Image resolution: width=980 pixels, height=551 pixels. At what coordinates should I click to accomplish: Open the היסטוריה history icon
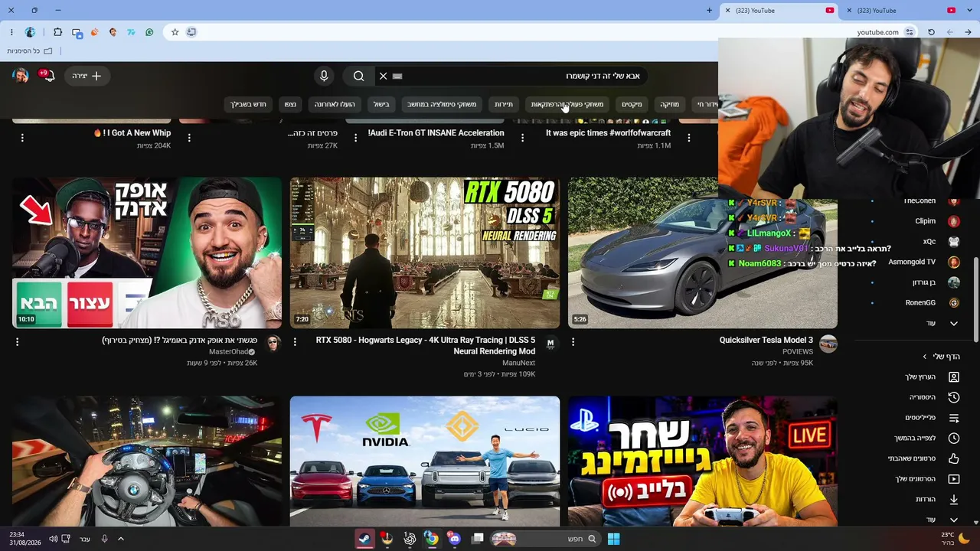tap(954, 398)
